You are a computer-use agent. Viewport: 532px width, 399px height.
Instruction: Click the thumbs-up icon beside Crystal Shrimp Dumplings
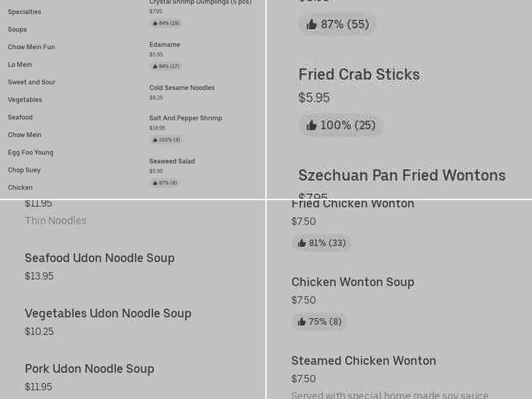156,23
